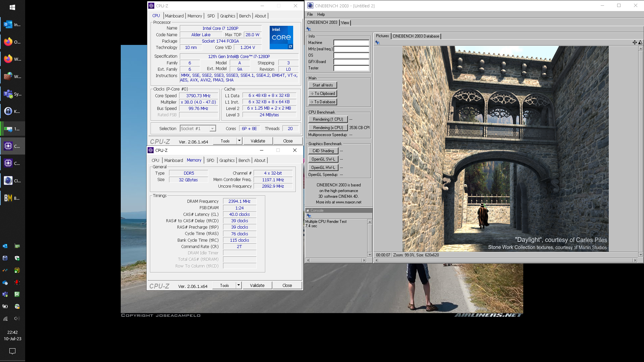644x362 pixels.
Task: Click the zoom triangle icon above picture
Action: click(640, 43)
